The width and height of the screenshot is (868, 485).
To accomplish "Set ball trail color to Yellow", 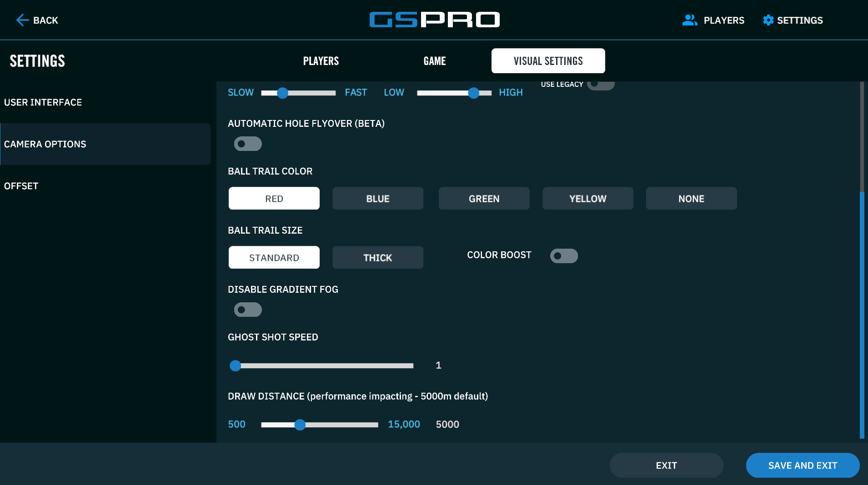I will click(587, 199).
